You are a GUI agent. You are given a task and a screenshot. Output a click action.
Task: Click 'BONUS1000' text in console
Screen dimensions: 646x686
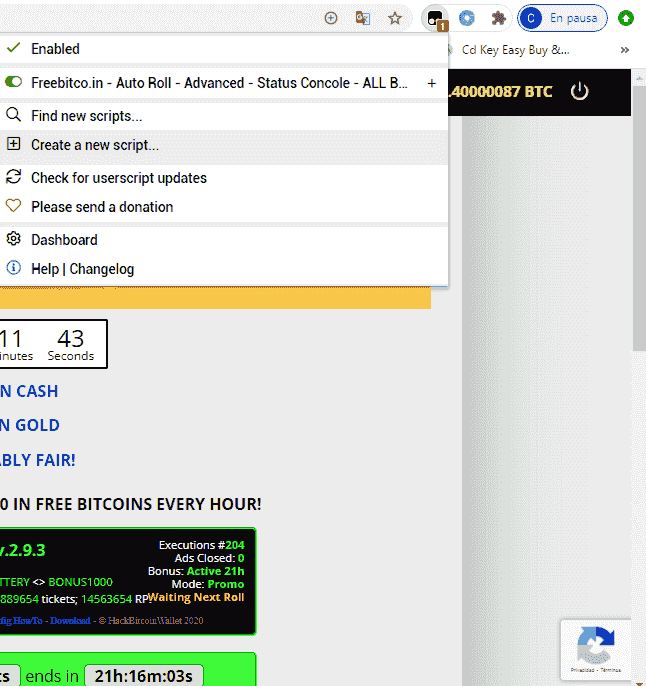[80, 582]
